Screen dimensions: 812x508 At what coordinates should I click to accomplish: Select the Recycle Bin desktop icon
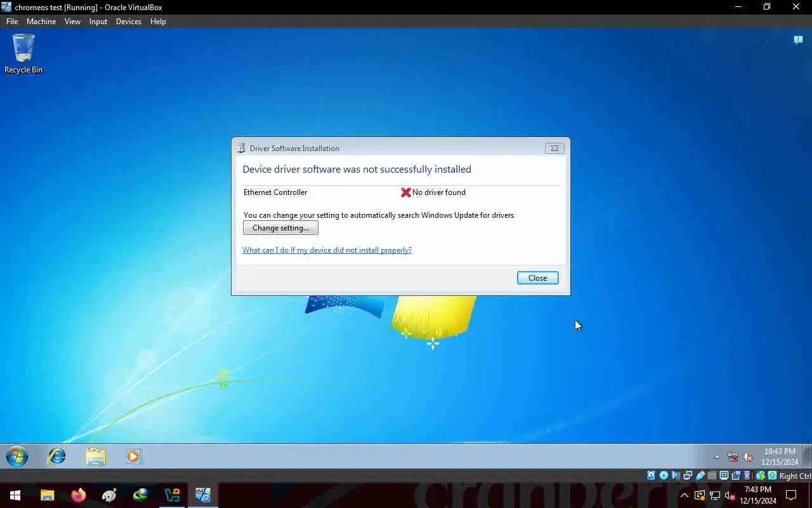tap(23, 53)
